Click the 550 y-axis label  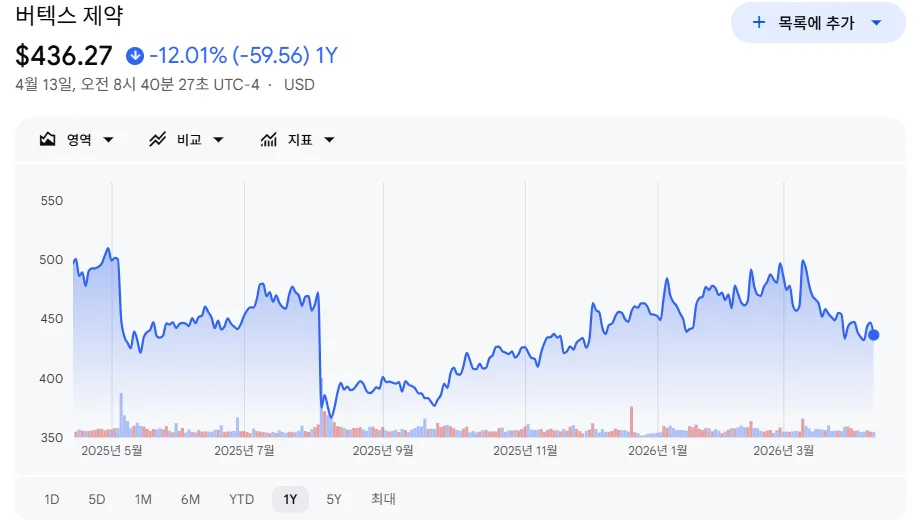52,201
